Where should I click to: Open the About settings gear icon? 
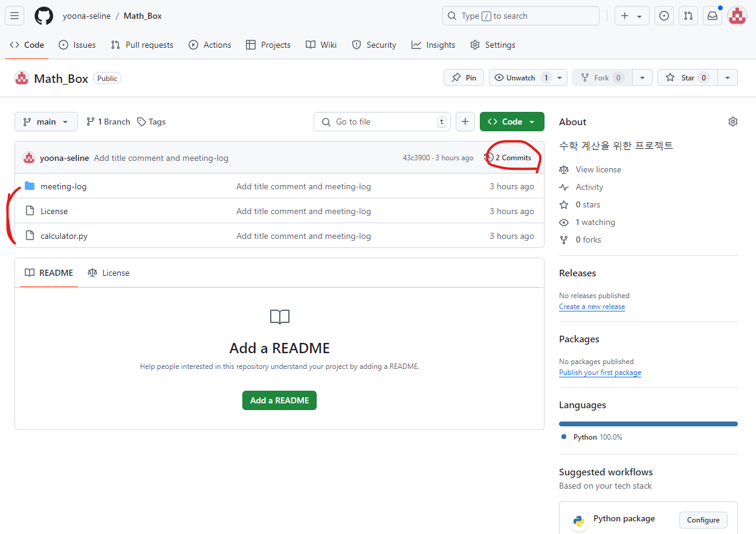coord(733,122)
